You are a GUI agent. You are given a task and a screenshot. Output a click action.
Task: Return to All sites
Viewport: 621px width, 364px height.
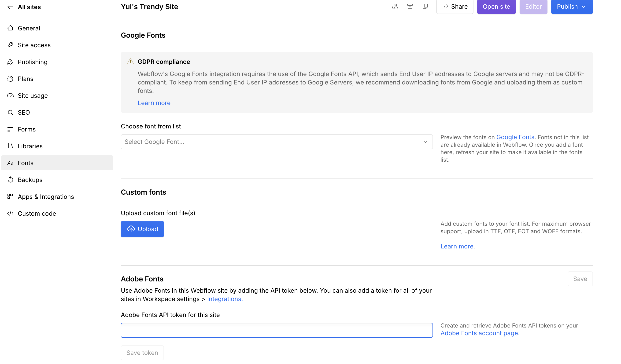29,7
